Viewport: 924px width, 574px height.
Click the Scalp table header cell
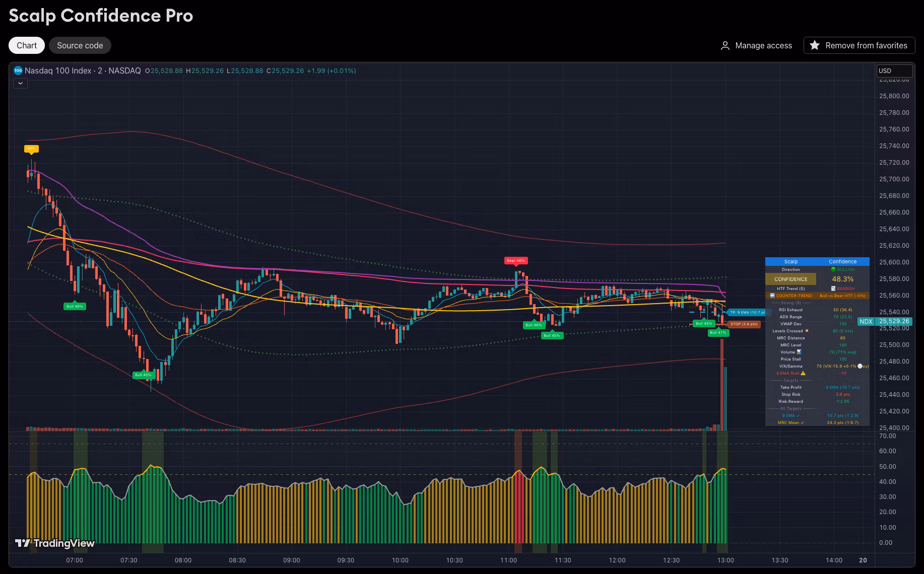point(790,261)
